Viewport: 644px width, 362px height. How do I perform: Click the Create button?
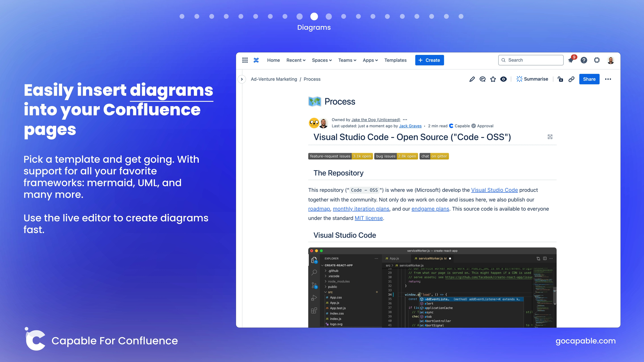pos(429,60)
